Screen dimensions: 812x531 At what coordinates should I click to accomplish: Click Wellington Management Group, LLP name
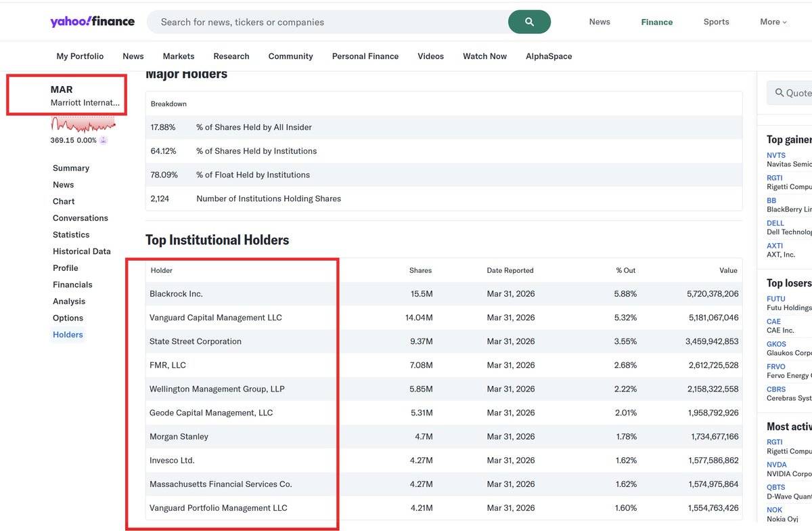217,389
